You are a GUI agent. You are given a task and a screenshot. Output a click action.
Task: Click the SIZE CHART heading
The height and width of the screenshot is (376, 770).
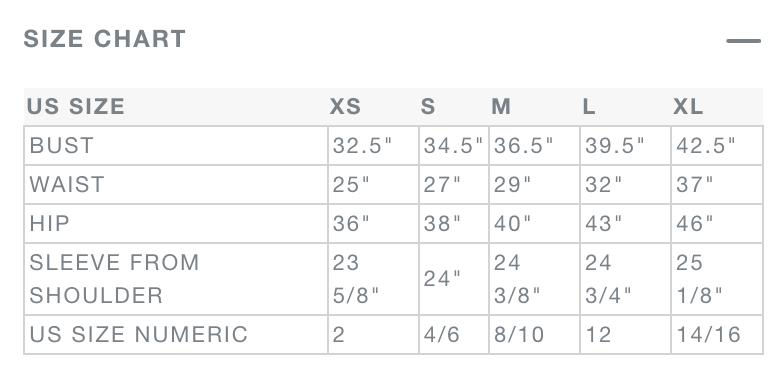[105, 39]
